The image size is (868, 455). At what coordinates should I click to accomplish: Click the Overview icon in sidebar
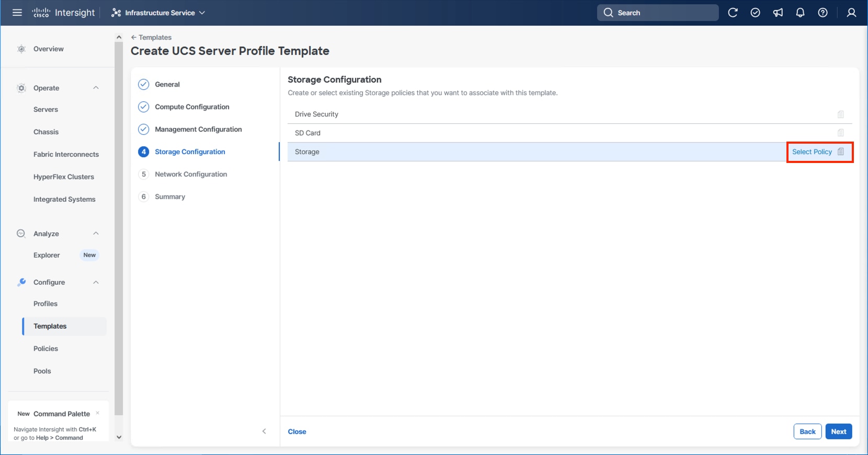coord(21,49)
